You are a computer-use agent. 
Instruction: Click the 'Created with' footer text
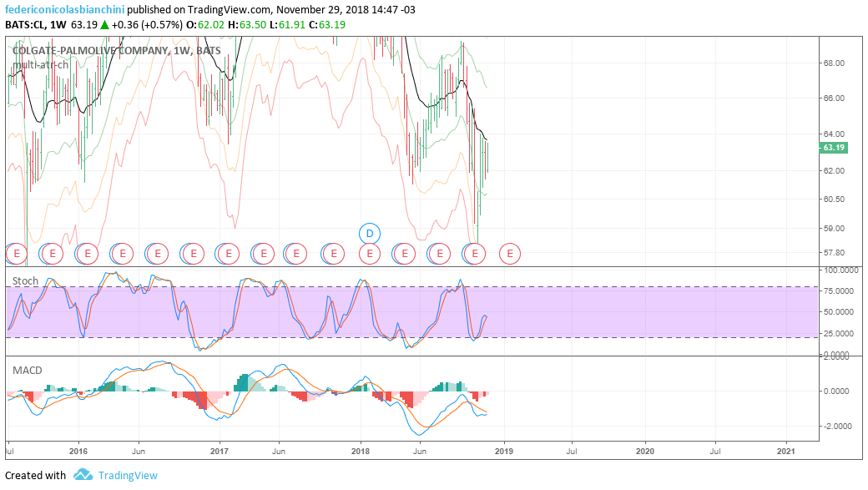pos(35,475)
